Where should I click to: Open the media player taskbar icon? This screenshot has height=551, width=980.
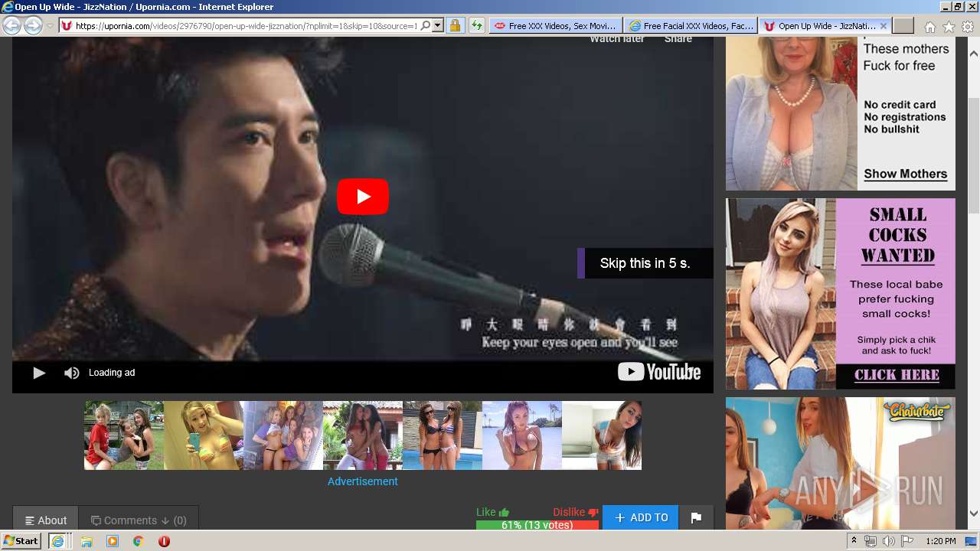113,541
